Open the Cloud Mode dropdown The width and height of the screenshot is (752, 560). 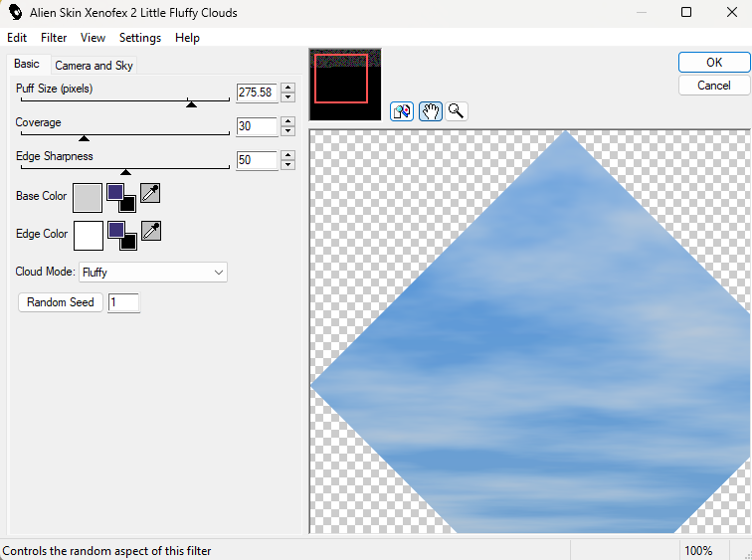153,273
